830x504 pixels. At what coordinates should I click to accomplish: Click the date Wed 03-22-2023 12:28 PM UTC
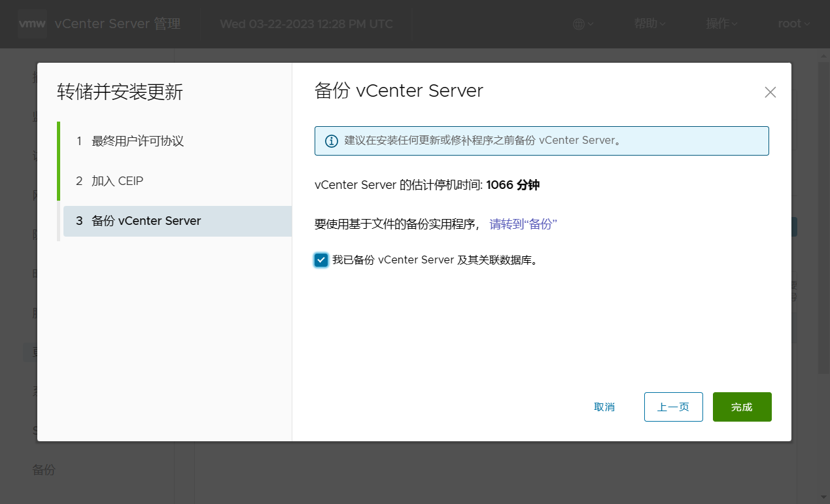pyautogui.click(x=307, y=24)
